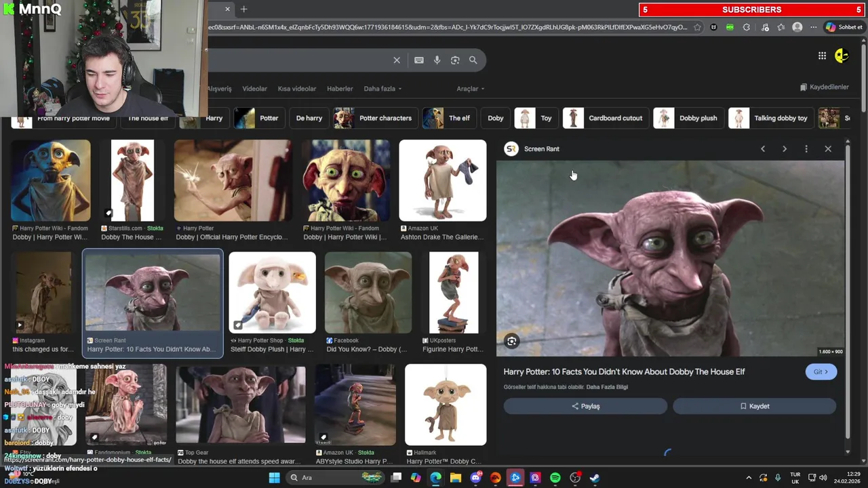Click the taskbar Ara search box
868x488 pixels.
click(334, 478)
